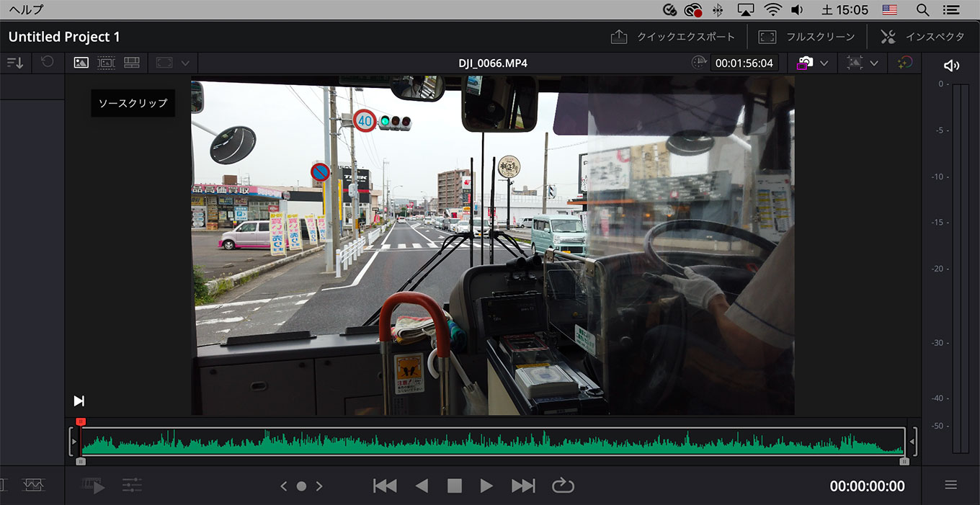Toggle the audio waveform display icon
Image resolution: width=980 pixels, height=505 pixels.
(x=34, y=486)
